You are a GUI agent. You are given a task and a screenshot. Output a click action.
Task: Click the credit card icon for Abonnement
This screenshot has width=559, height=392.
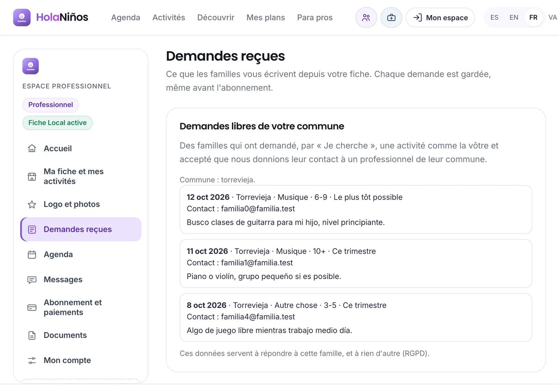pyautogui.click(x=32, y=308)
